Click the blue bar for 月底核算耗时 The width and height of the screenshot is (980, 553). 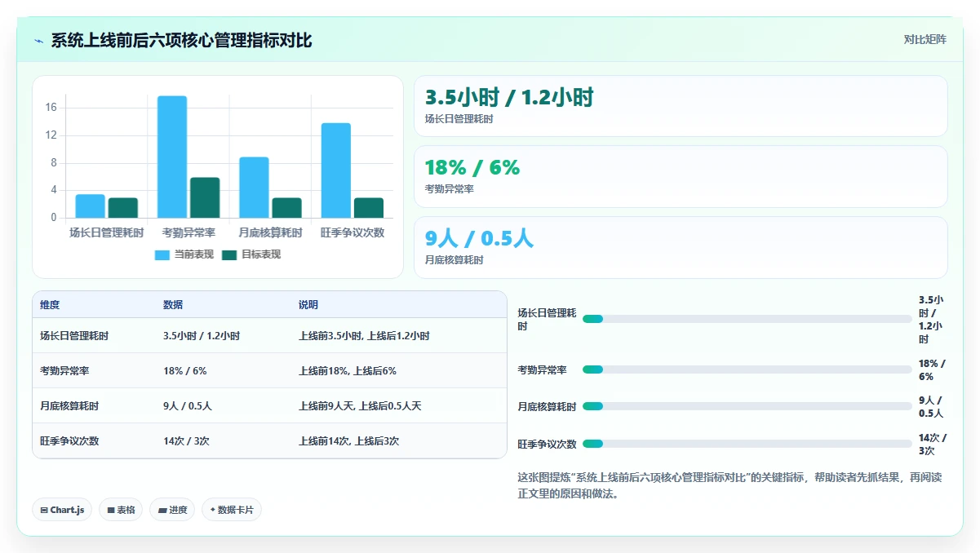click(x=254, y=188)
